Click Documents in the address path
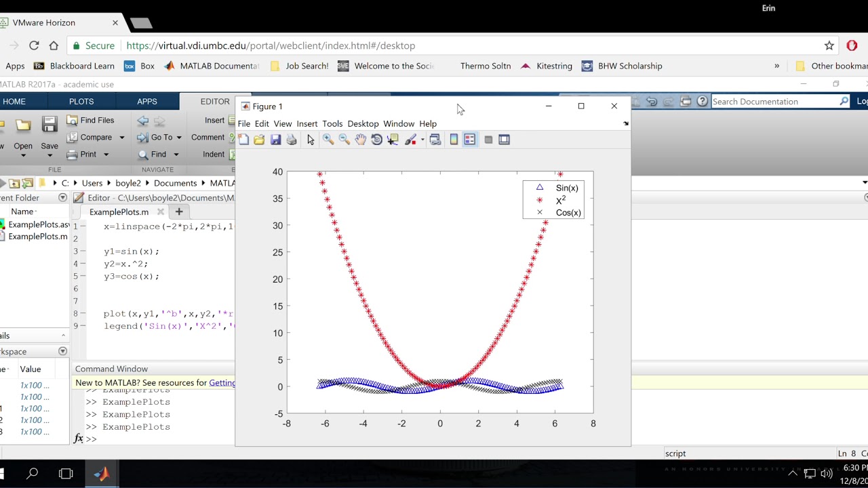The height and width of the screenshot is (488, 868). click(x=175, y=183)
